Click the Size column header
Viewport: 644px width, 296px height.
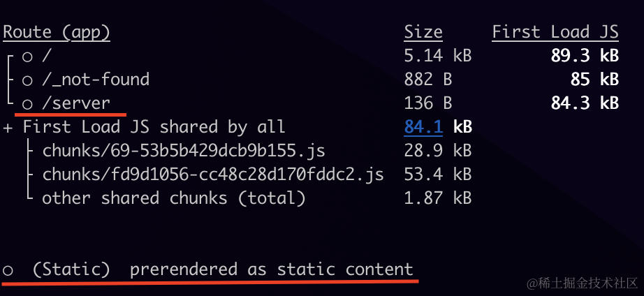tap(423, 32)
